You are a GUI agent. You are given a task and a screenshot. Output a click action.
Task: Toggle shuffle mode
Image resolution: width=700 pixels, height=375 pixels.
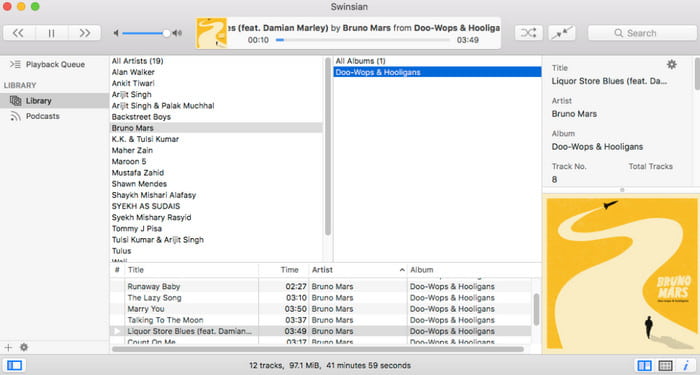[529, 33]
